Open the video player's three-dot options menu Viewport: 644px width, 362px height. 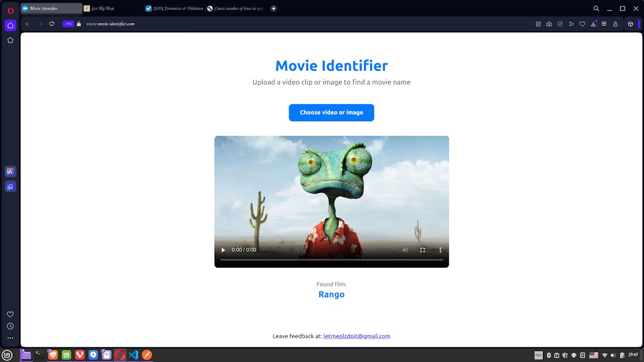pos(440,250)
